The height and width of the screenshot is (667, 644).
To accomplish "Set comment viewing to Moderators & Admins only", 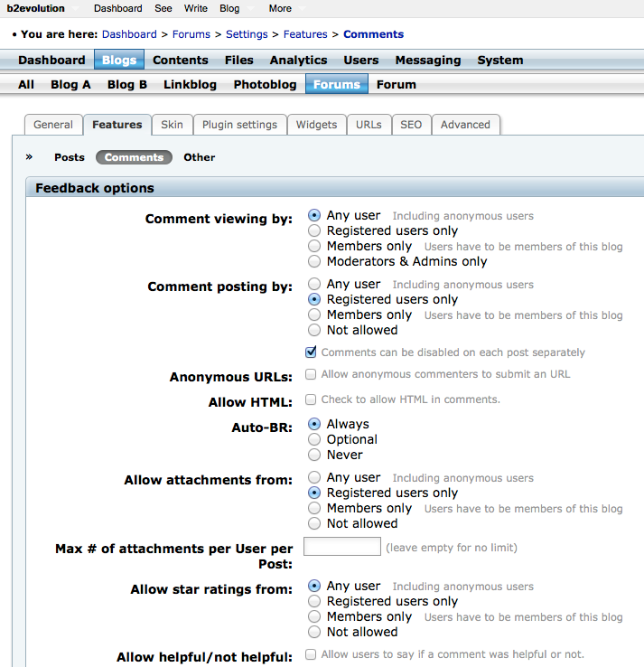I will [x=314, y=261].
